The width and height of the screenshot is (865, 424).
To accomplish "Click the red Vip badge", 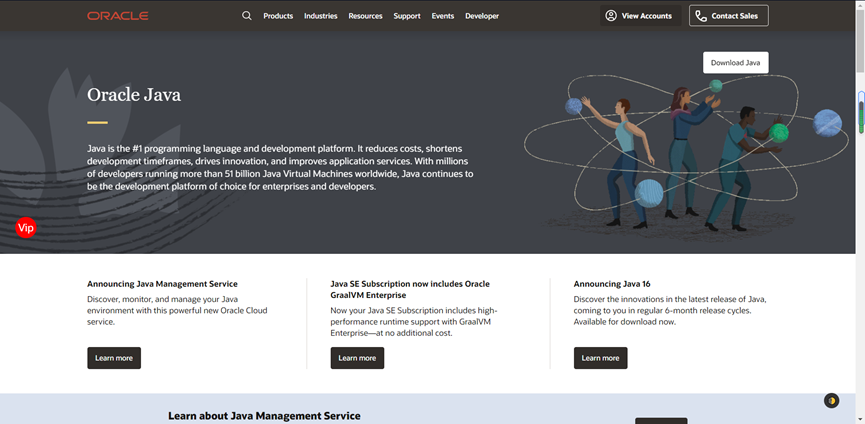I will tap(26, 227).
